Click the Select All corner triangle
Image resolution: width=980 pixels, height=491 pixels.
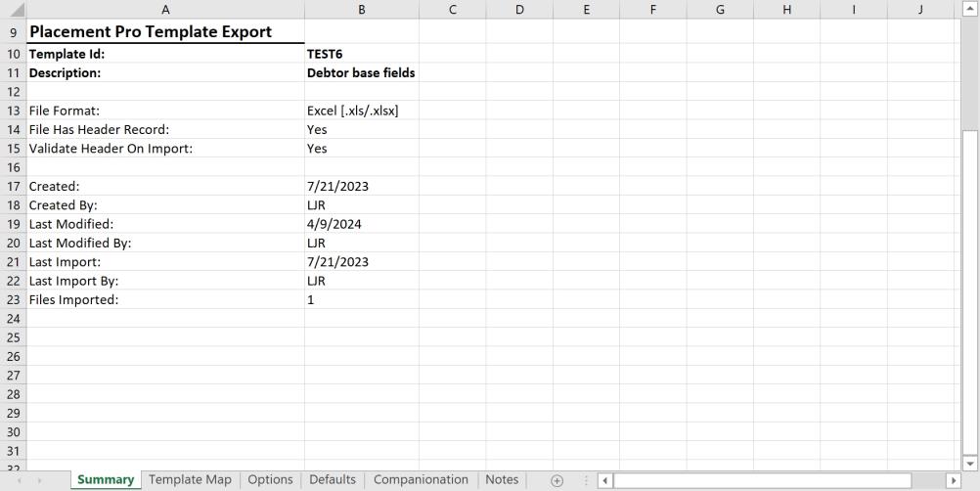point(12,10)
